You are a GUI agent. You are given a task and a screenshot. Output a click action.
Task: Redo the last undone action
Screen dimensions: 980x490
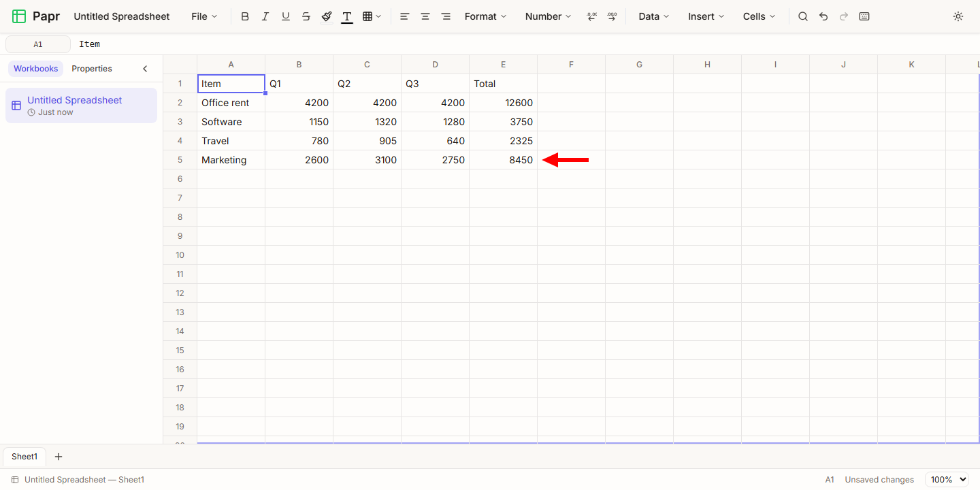click(x=844, y=16)
